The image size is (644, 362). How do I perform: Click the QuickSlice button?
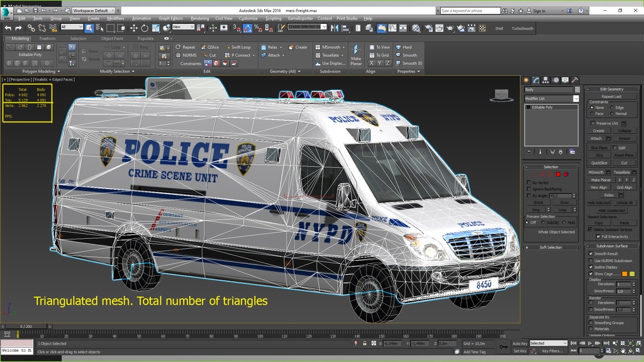tap(599, 163)
